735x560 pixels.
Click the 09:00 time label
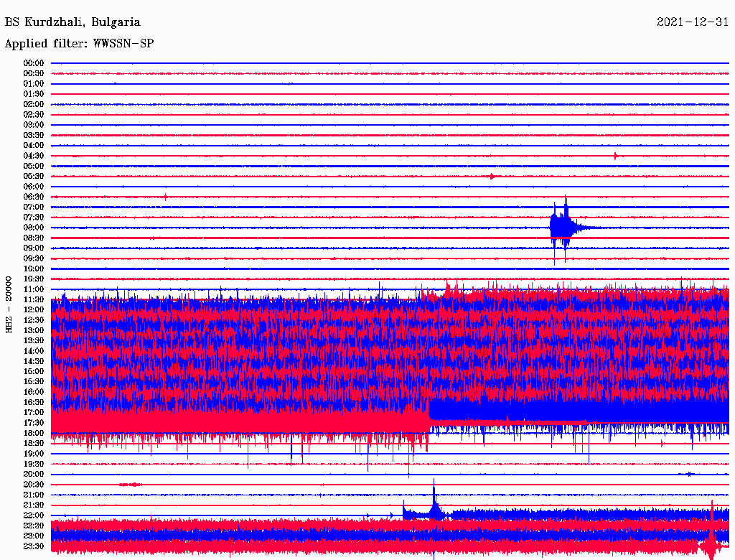pyautogui.click(x=34, y=248)
